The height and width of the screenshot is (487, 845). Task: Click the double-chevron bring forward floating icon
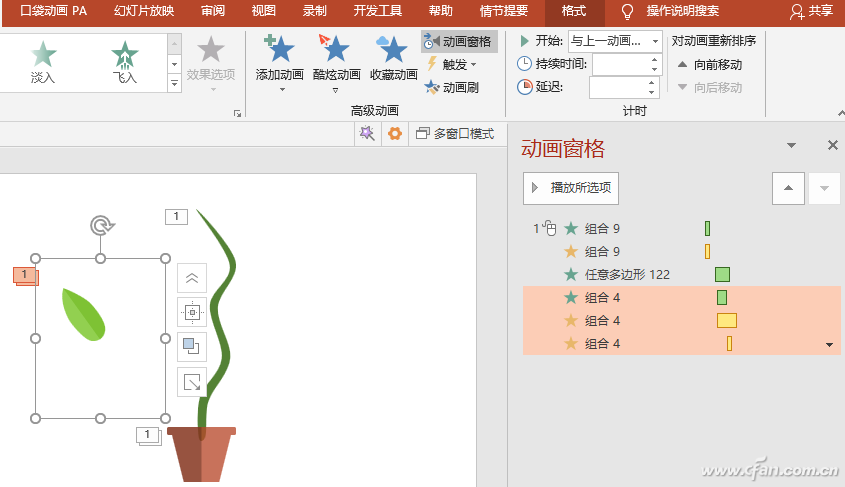192,278
